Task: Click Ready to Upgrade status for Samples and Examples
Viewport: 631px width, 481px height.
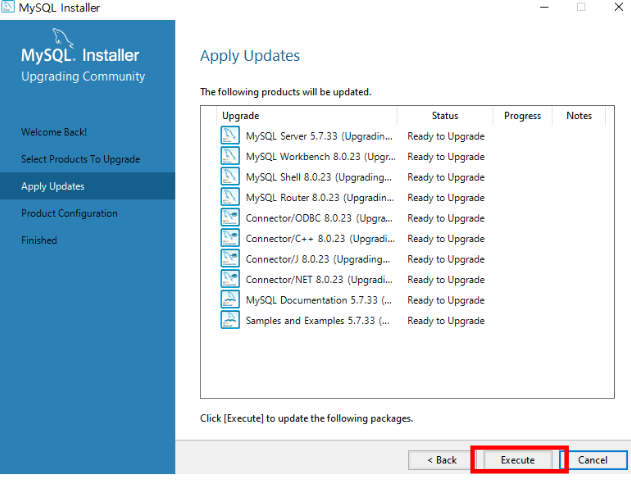Action: (x=446, y=321)
